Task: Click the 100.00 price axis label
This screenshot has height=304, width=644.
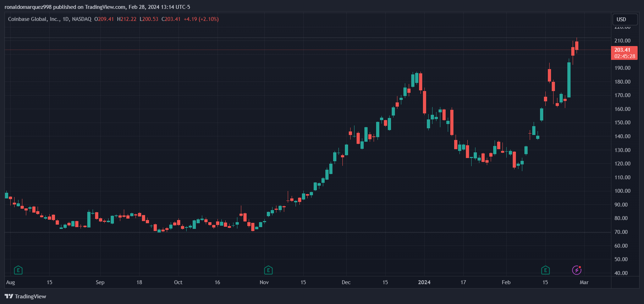Action: (x=622, y=191)
